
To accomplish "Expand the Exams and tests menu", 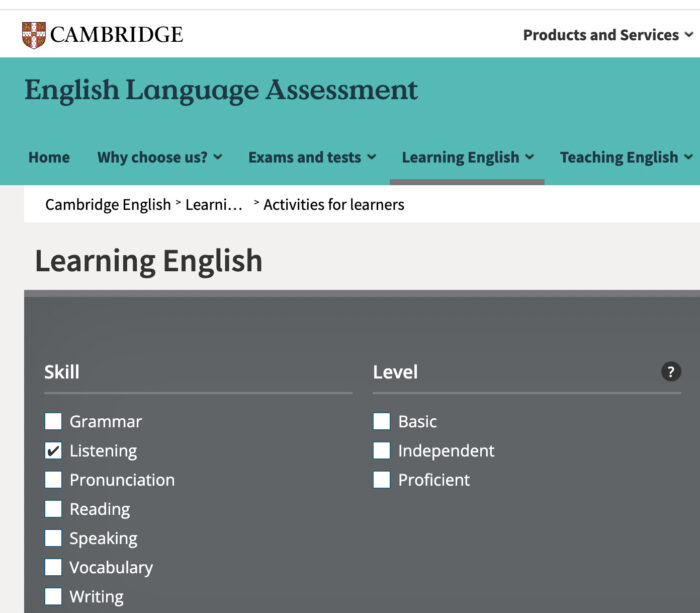I will click(x=312, y=157).
